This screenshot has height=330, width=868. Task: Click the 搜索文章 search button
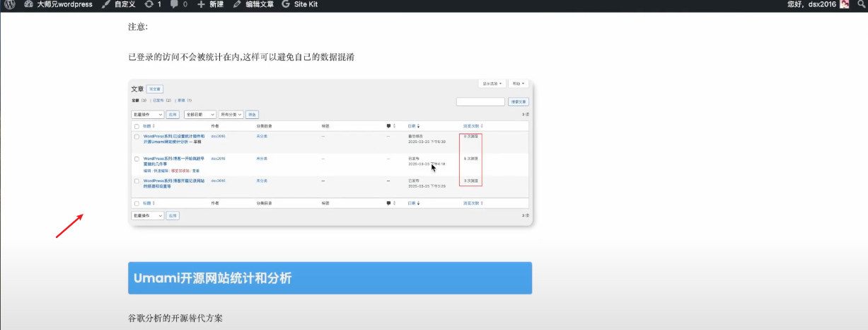click(x=518, y=102)
